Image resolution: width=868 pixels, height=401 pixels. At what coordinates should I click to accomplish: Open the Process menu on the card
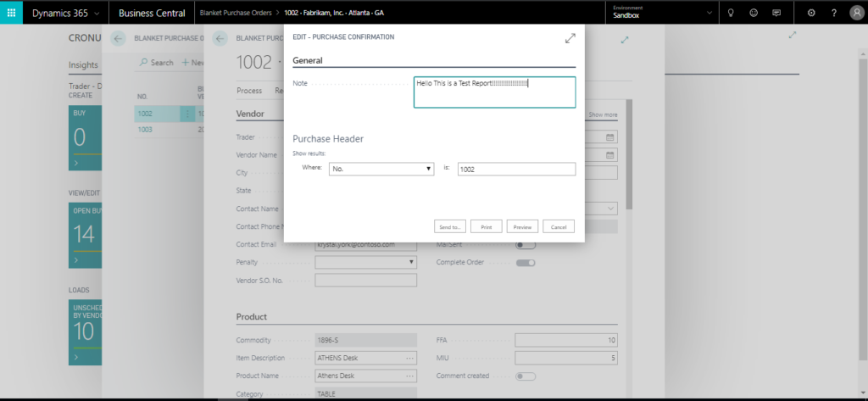tap(249, 90)
